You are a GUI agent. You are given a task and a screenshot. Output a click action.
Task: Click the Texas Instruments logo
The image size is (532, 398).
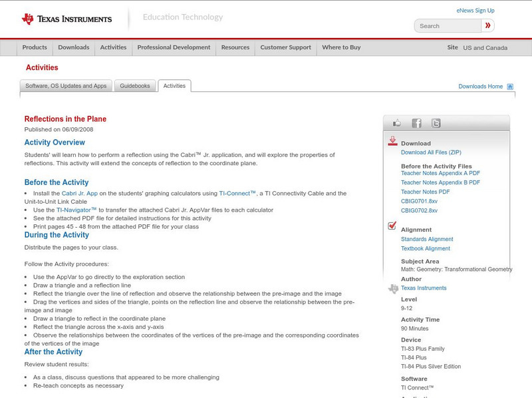click(x=66, y=19)
